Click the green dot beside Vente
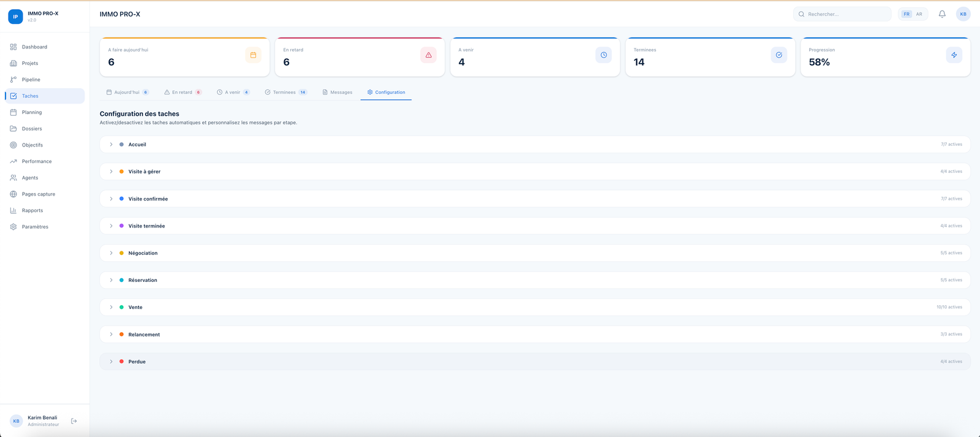The image size is (980, 437). 121,307
